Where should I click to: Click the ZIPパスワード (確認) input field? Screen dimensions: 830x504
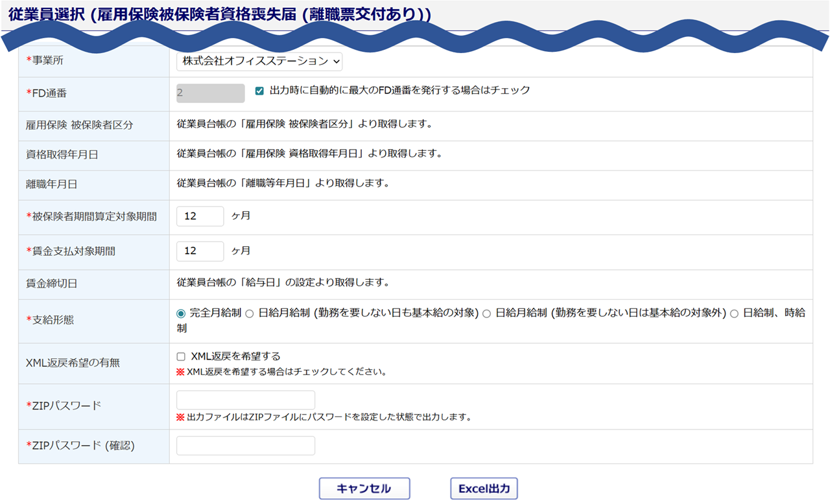pos(245,446)
